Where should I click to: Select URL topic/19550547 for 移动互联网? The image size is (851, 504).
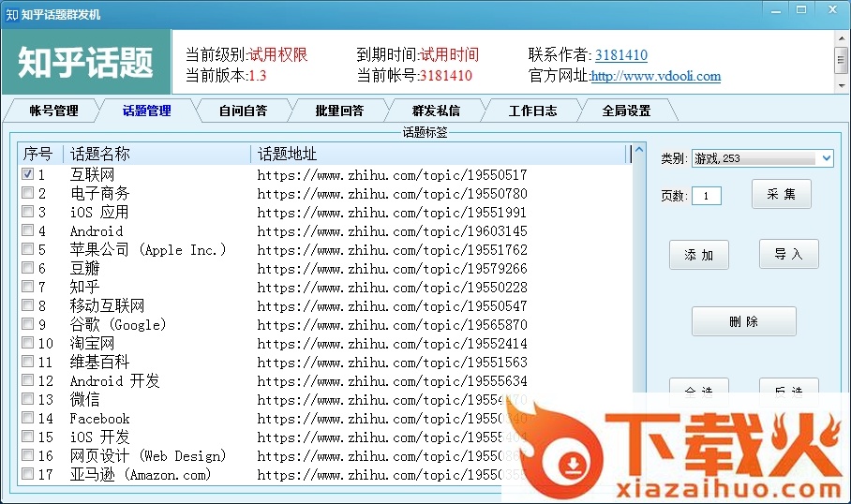[392, 306]
